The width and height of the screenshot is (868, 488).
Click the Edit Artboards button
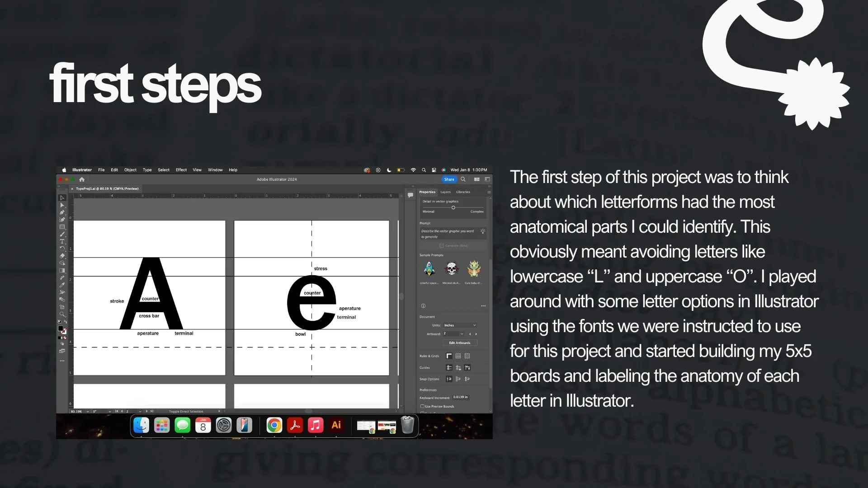[x=459, y=343]
